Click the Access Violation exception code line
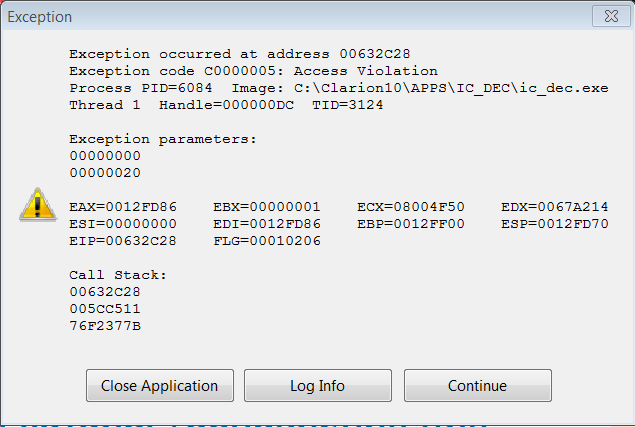635x427 pixels. (x=253, y=71)
